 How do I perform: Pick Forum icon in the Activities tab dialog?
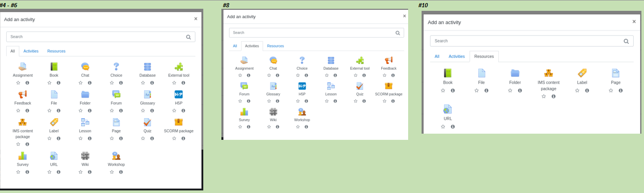(244, 86)
